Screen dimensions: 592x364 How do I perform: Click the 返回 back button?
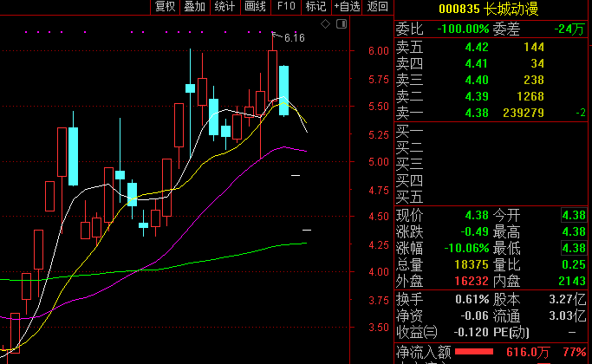tap(378, 7)
